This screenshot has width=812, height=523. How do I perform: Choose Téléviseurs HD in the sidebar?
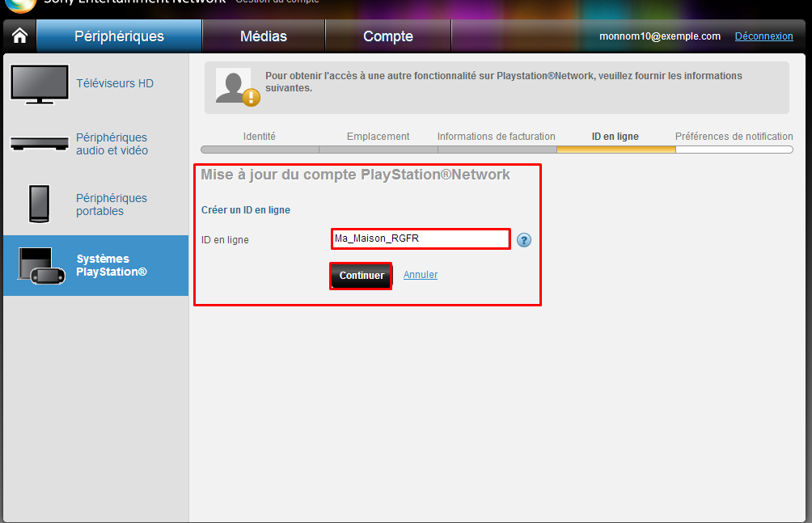(115, 83)
